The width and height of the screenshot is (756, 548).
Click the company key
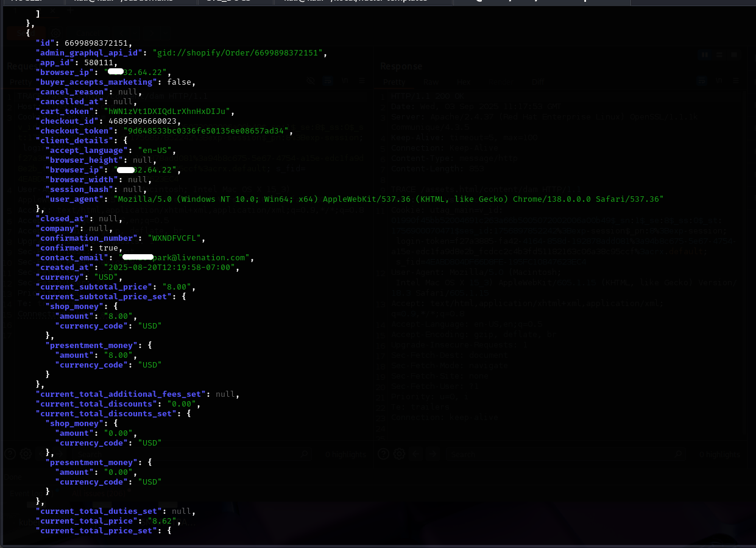(x=57, y=228)
